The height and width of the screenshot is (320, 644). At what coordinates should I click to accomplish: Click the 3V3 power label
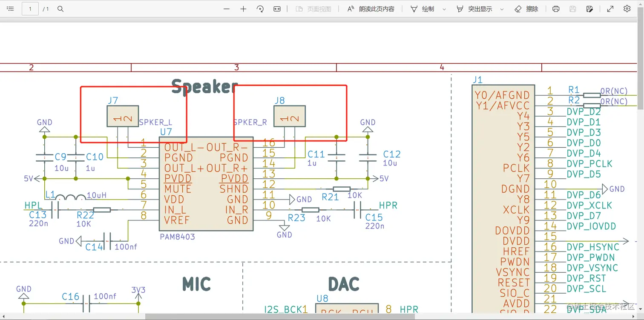pyautogui.click(x=138, y=290)
